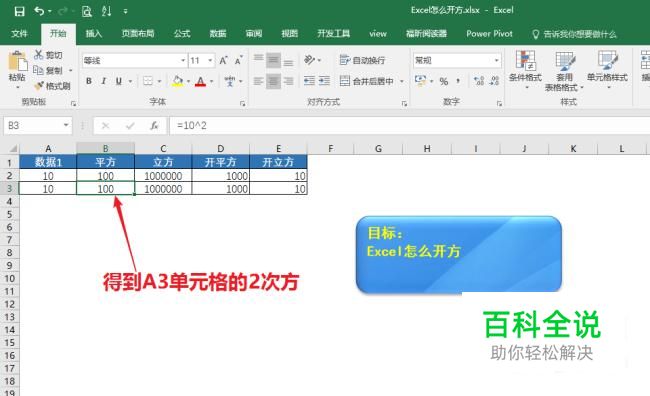
Task: Click the Comma Style icon
Action: (458, 81)
